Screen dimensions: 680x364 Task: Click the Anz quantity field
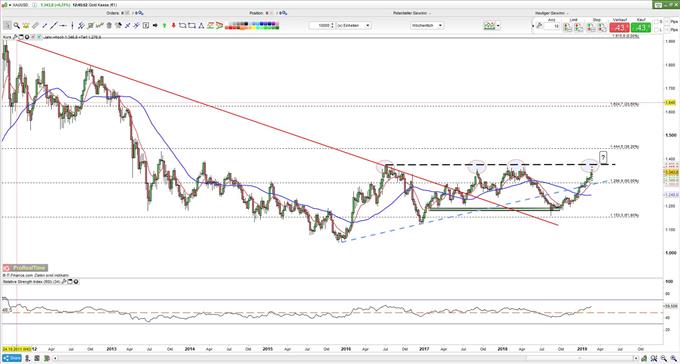(x=552, y=26)
